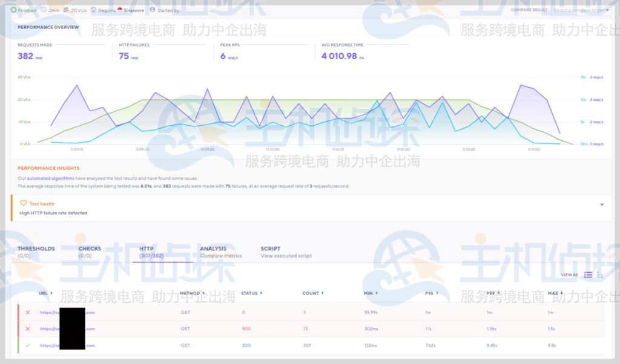This screenshot has width=620, height=364.
Task: Open the "Select a compare target" dropdown
Action: coord(581,10)
